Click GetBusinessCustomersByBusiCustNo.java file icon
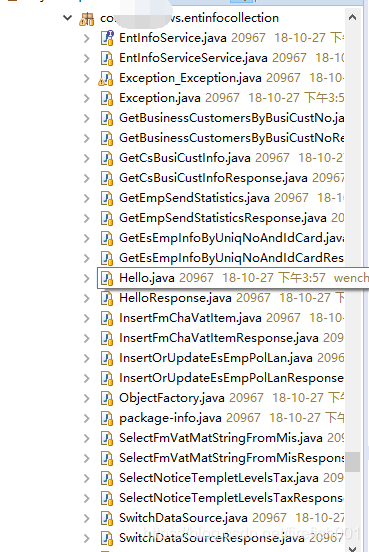This screenshot has height=552, width=369. (x=107, y=118)
